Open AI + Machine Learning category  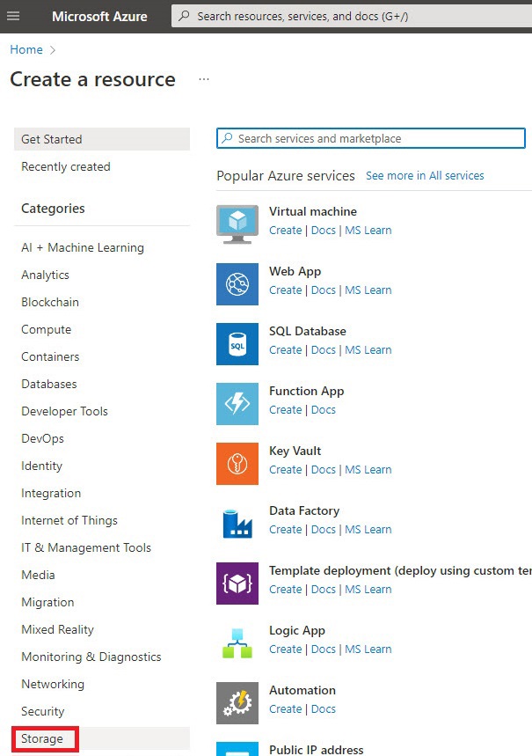(83, 247)
